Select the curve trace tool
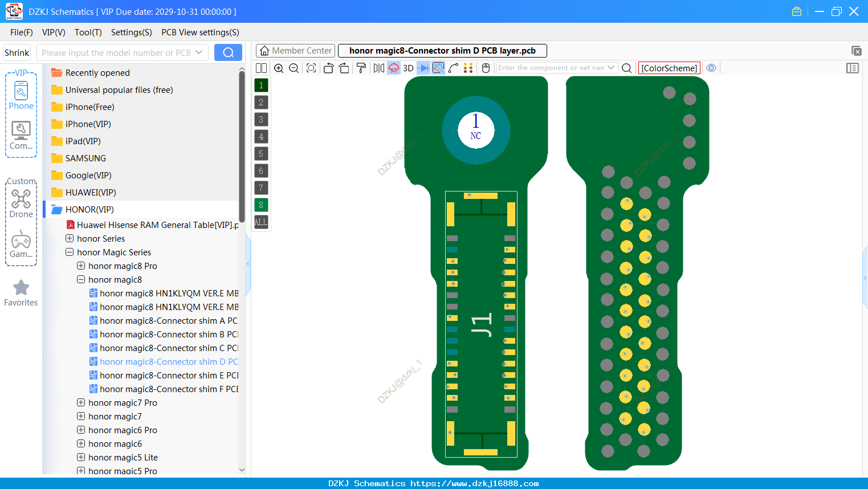This screenshot has width=868, height=489. tap(454, 68)
